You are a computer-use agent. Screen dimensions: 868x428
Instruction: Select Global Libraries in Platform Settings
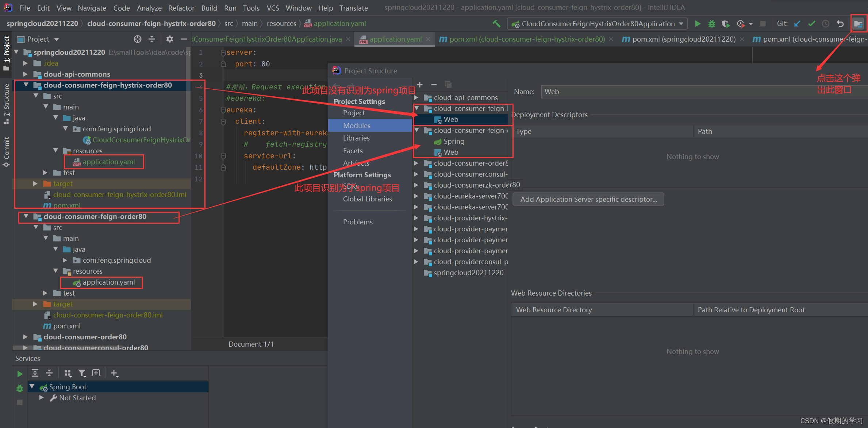[368, 199]
